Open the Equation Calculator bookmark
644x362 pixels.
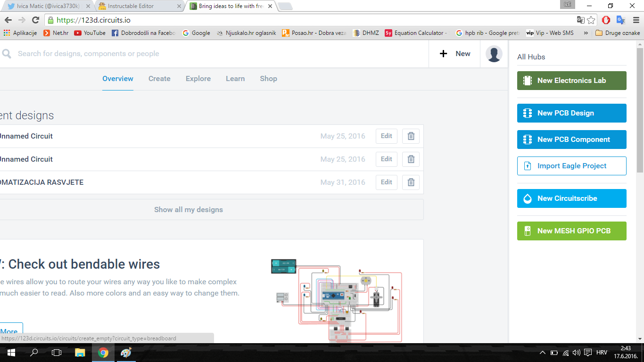(x=416, y=33)
